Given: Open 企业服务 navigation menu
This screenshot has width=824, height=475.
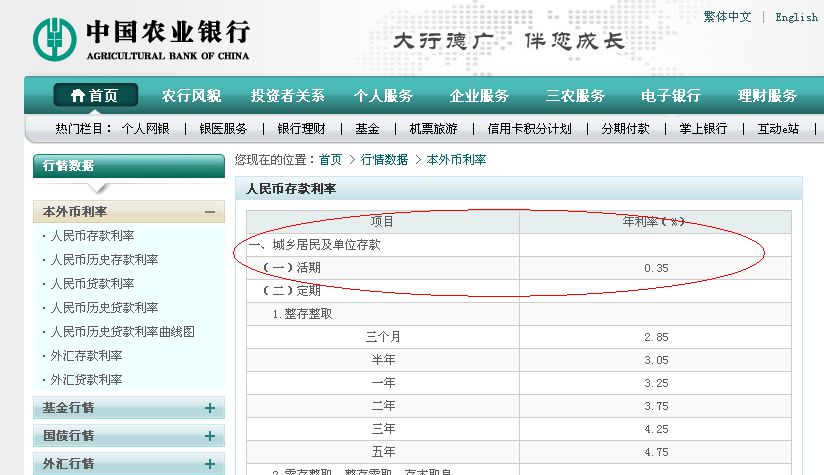Looking at the screenshot, I should coord(479,96).
